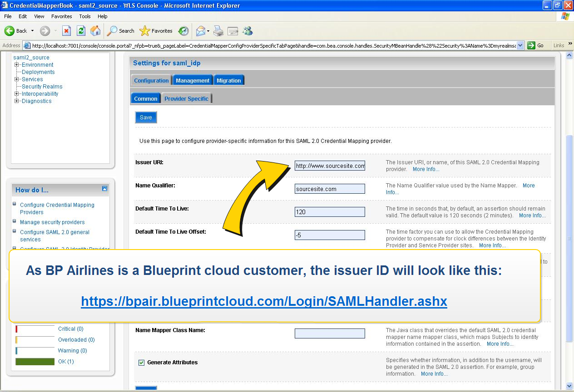Click in the Issuer URI field
This screenshot has width=574, height=392.
point(330,166)
